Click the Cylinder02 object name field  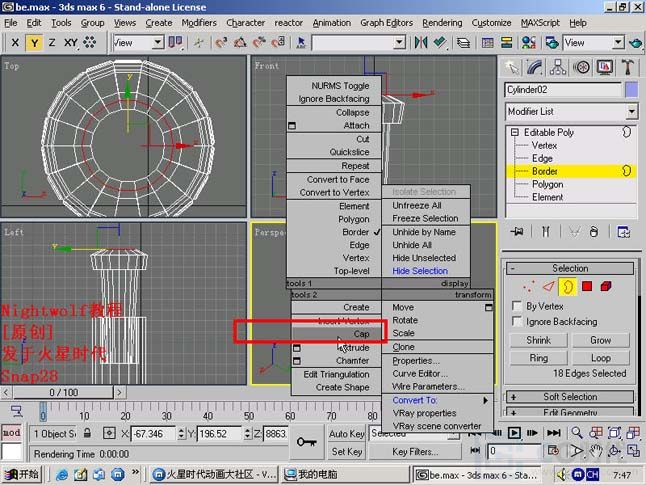pos(562,89)
